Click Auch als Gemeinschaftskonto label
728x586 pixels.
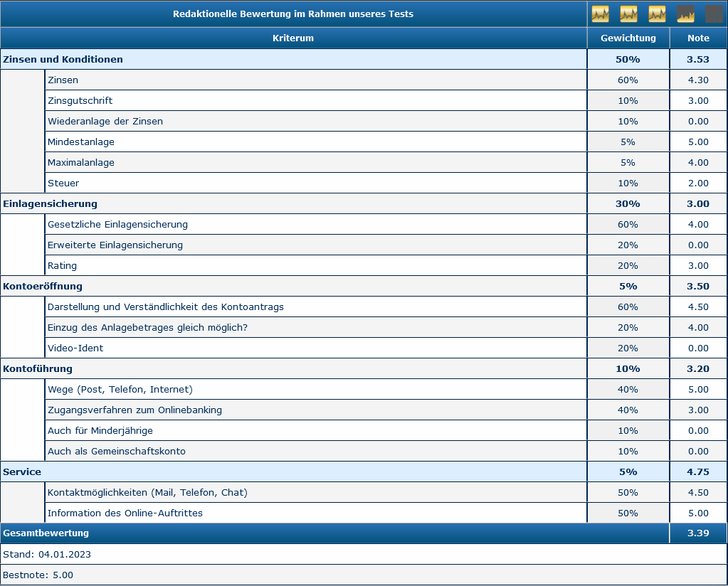click(116, 452)
